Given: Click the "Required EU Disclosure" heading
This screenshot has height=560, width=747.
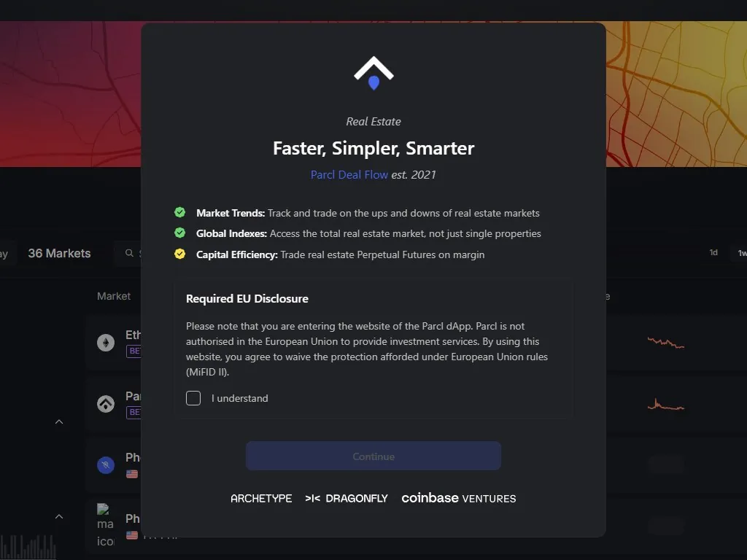Looking at the screenshot, I should click(247, 298).
